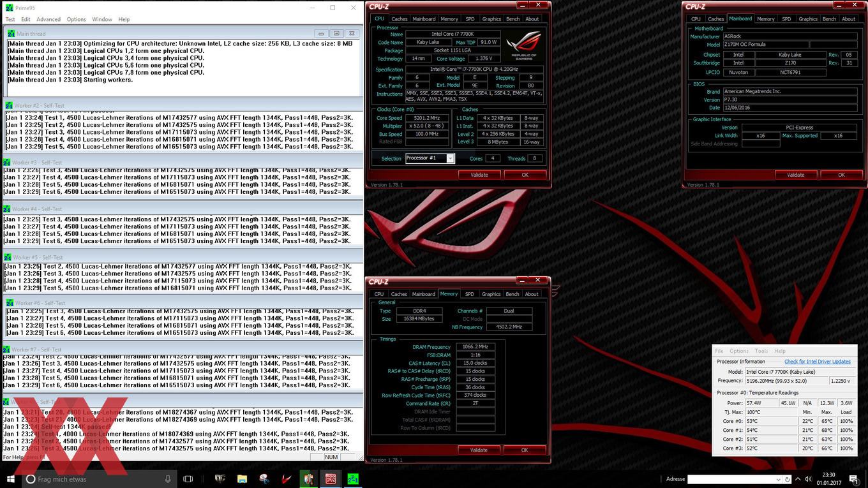Open Prime95 Window menu
Screen dimensions: 868x488
click(102, 19)
